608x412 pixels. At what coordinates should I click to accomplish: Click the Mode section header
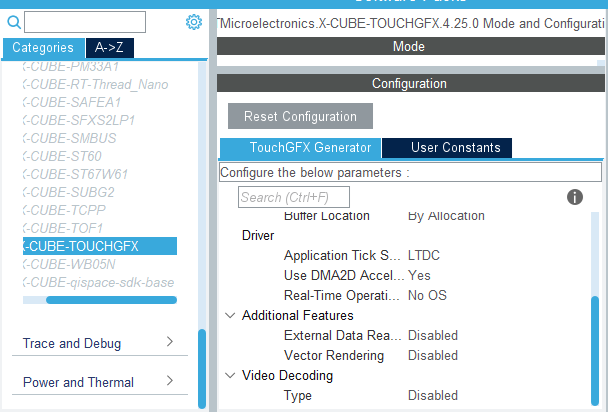(411, 46)
